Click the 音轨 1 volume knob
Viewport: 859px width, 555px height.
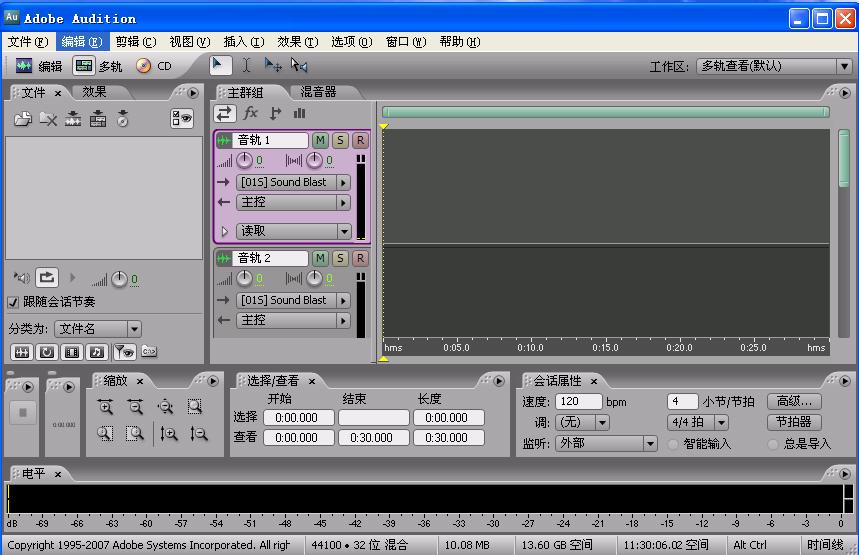pos(243,161)
